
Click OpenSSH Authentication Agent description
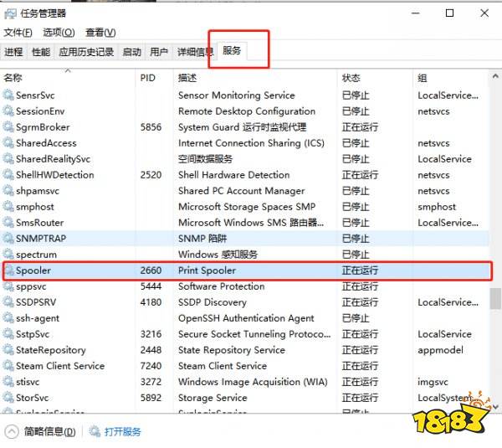coord(246,318)
